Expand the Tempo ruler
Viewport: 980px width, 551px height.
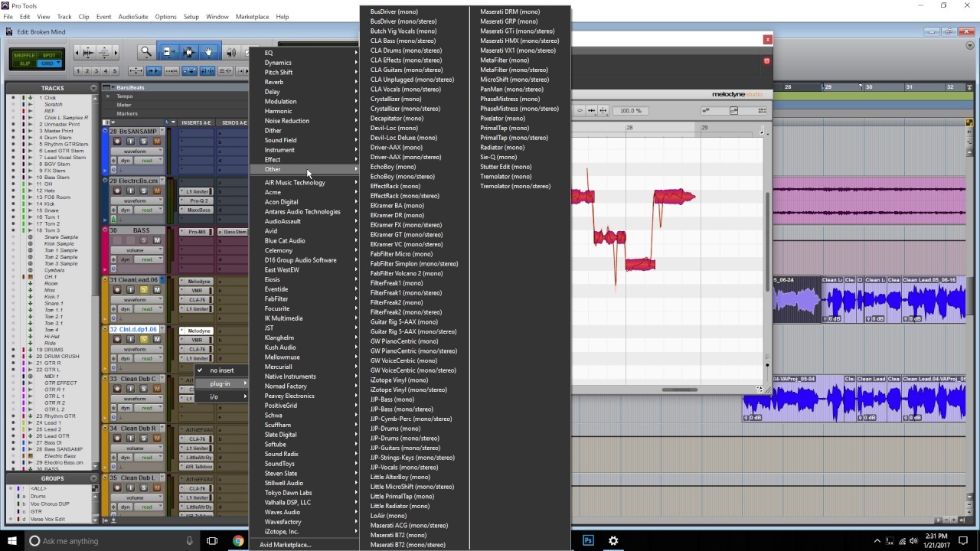click(108, 96)
